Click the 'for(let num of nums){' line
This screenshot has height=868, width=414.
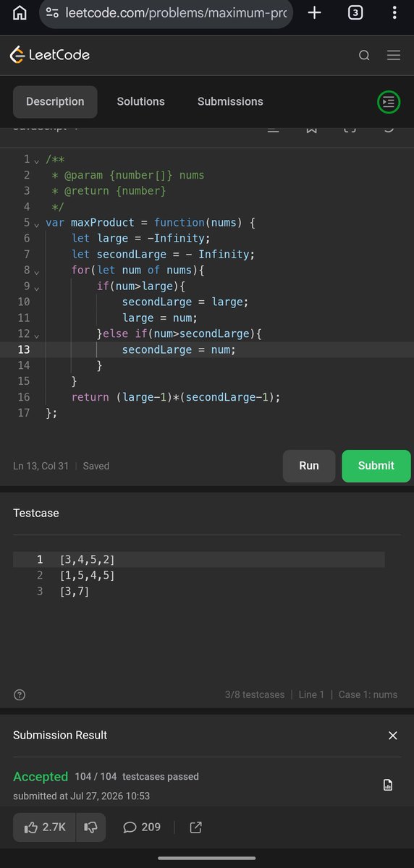(138, 270)
